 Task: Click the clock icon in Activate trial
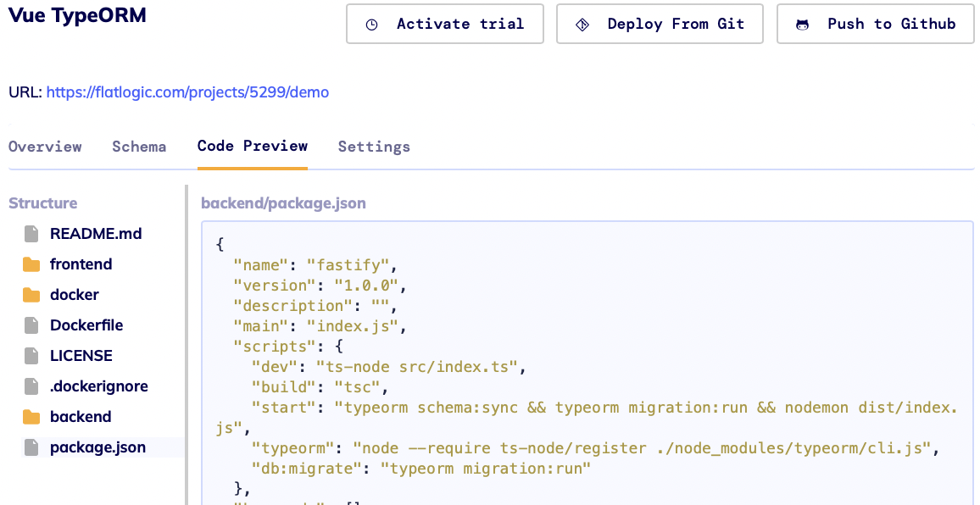click(x=372, y=25)
